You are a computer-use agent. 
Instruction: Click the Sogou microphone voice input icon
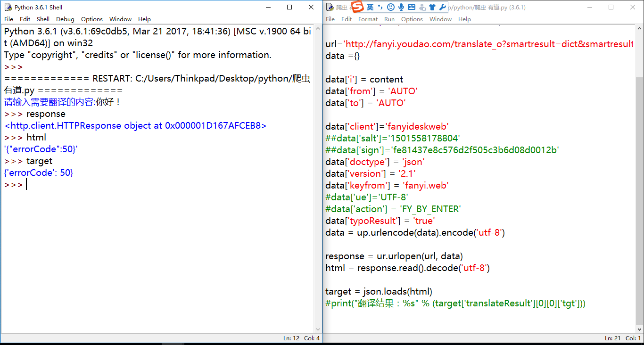pyautogui.click(x=401, y=7)
